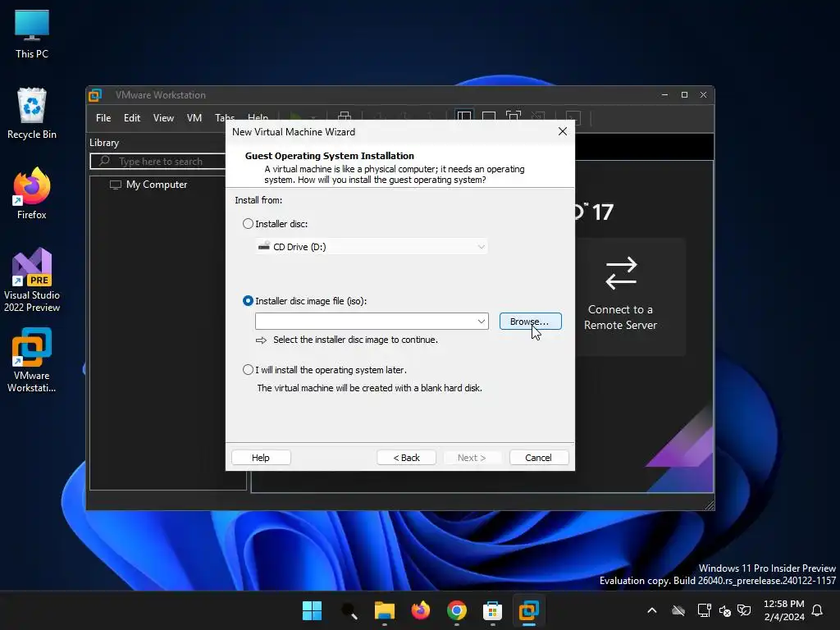840x630 pixels.
Task: Click the single window view toolbar icon
Action: click(489, 116)
